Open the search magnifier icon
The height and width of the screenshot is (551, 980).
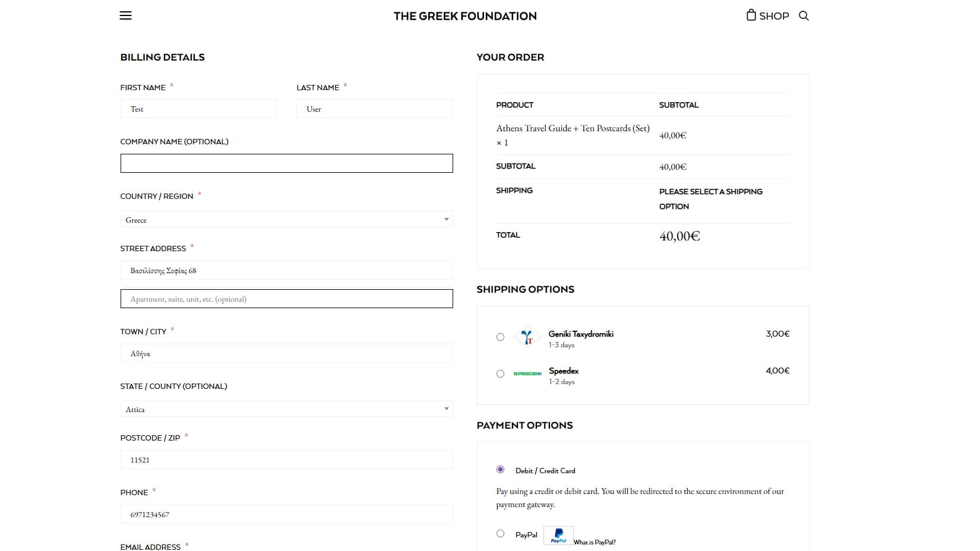coord(804,17)
